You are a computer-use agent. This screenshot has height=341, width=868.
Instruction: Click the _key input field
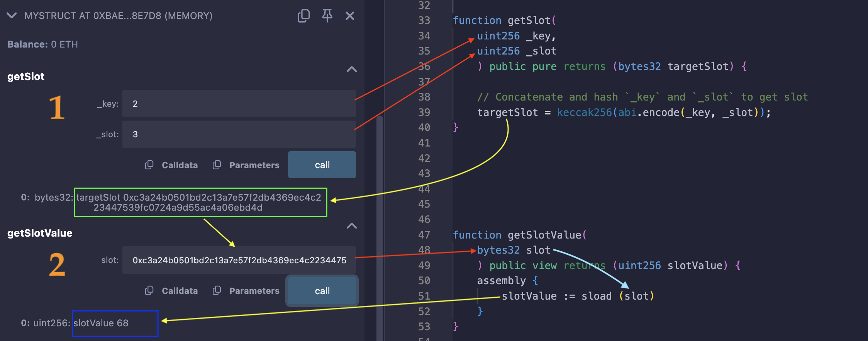tap(239, 104)
